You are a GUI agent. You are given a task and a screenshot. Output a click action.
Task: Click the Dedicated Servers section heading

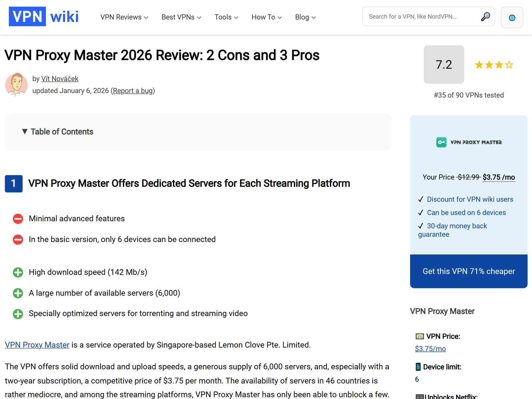(x=189, y=184)
